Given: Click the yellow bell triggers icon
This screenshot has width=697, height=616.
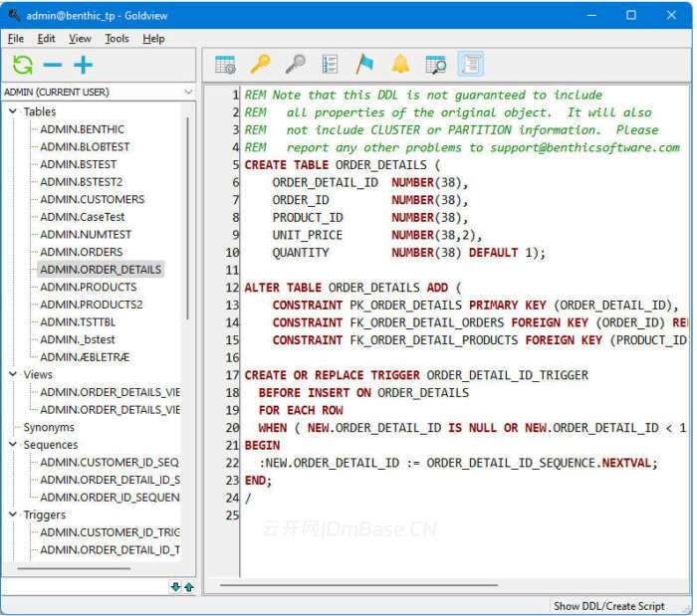Looking at the screenshot, I should pos(400,65).
